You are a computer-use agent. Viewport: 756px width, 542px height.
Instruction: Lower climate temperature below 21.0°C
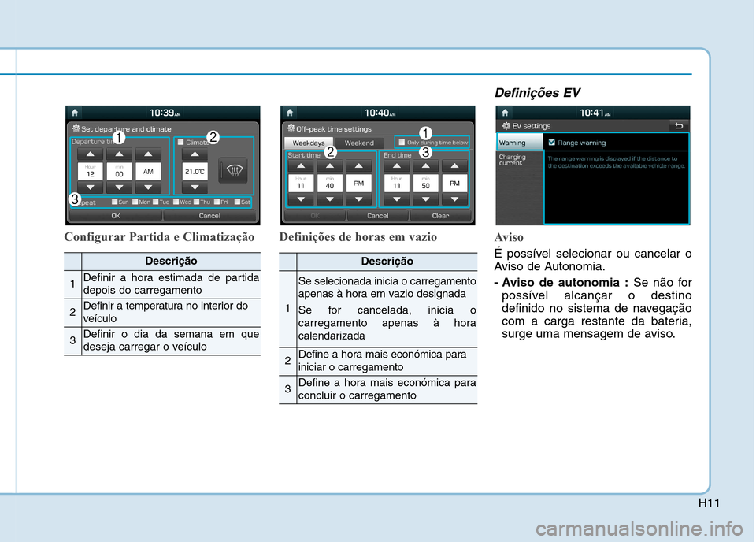tap(195, 187)
